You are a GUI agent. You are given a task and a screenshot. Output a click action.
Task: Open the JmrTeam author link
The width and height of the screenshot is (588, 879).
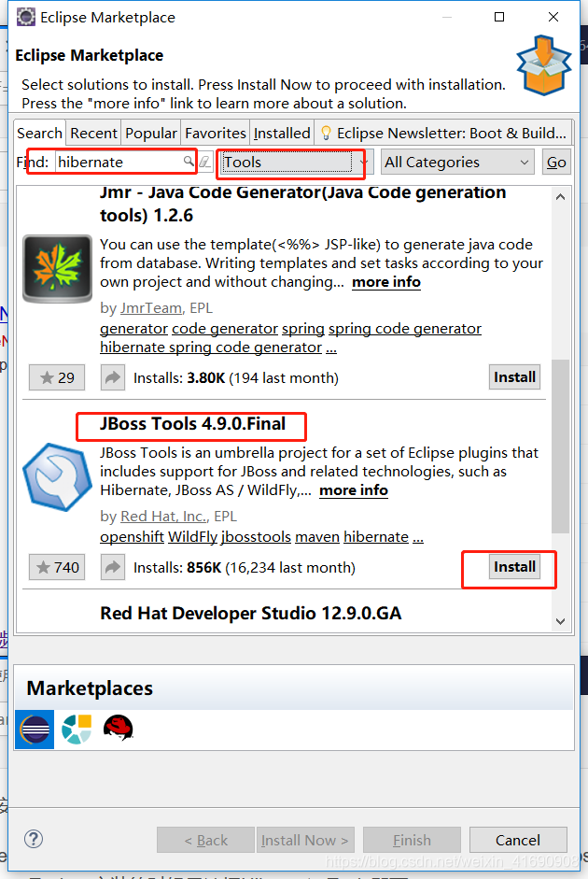pyautogui.click(x=151, y=307)
